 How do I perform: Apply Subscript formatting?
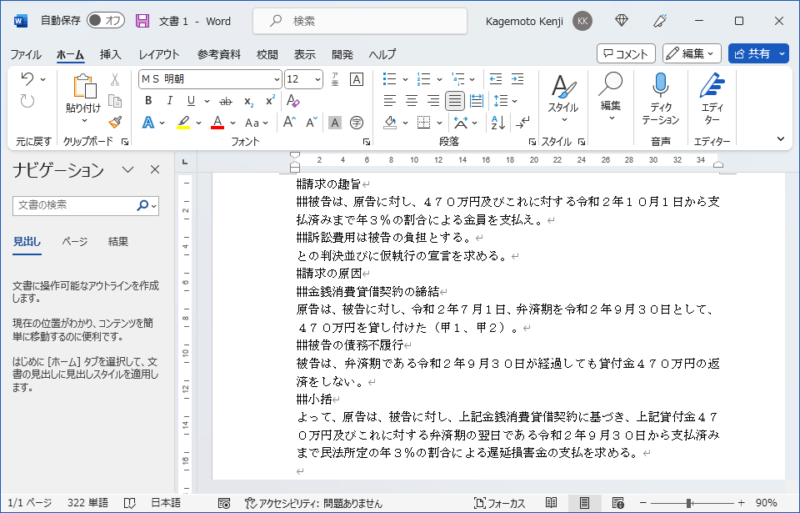248,101
